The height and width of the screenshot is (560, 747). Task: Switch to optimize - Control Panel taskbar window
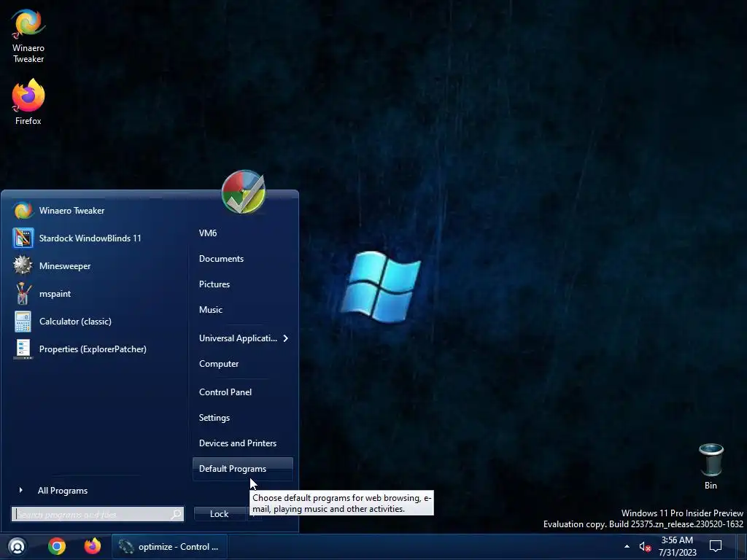(x=169, y=547)
